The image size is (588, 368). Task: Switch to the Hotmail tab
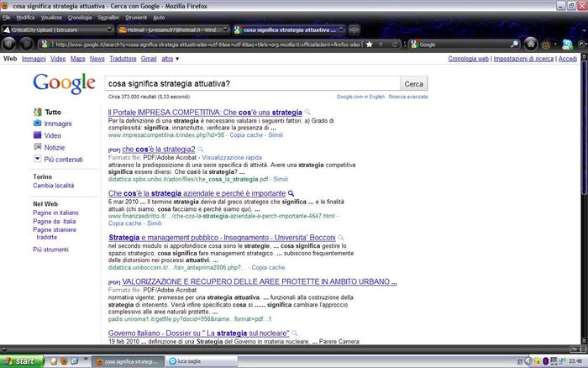tap(173, 29)
